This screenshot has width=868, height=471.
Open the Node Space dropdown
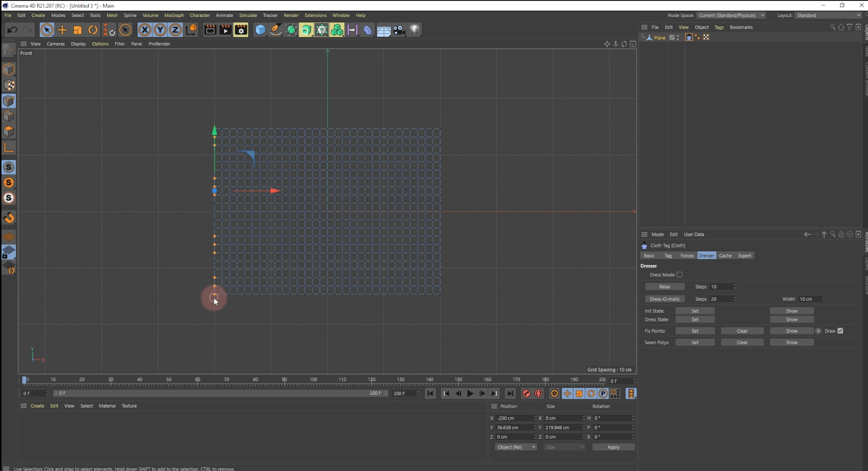(731, 15)
